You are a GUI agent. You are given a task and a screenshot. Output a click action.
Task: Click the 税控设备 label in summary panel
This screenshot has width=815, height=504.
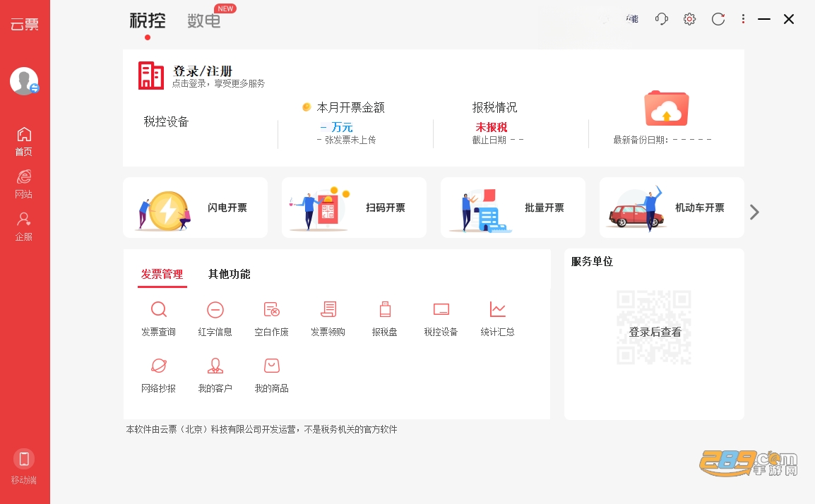[x=167, y=122]
